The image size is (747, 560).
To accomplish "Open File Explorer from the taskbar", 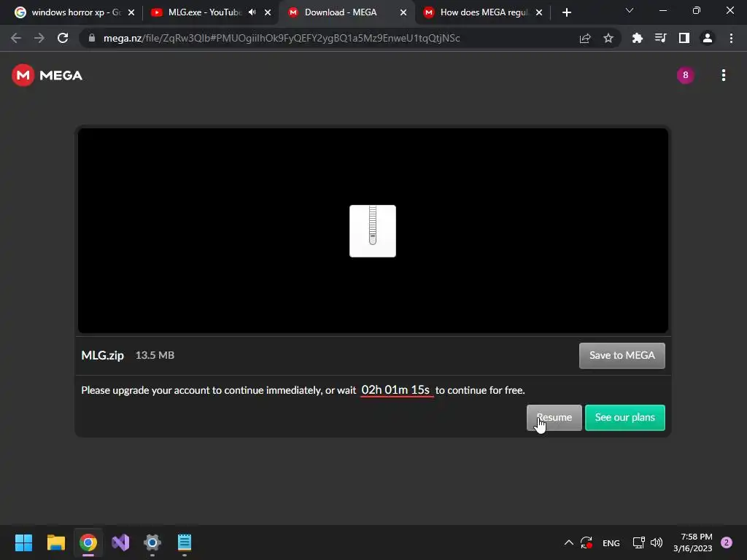I will point(55,542).
